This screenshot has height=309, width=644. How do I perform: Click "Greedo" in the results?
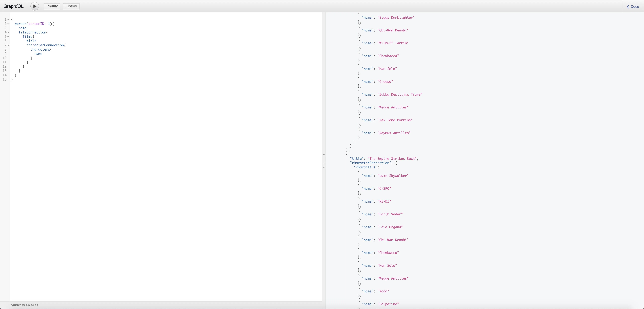(385, 82)
